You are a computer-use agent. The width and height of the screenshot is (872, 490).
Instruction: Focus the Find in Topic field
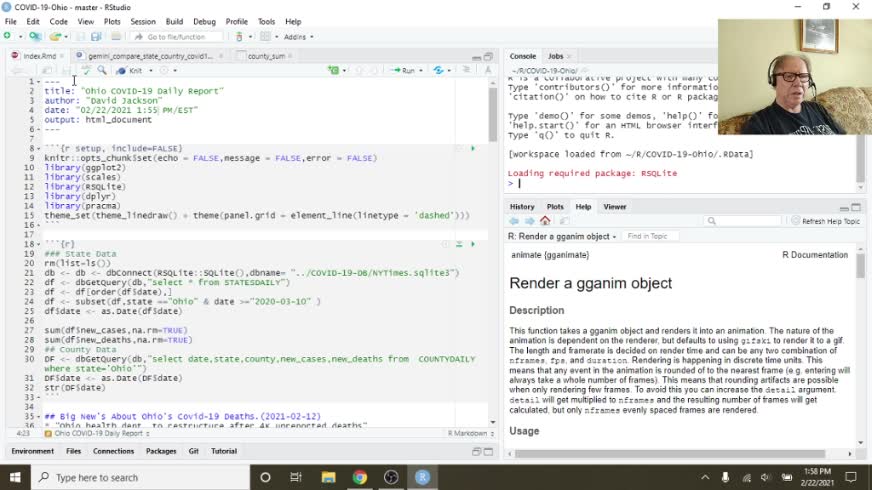651,236
